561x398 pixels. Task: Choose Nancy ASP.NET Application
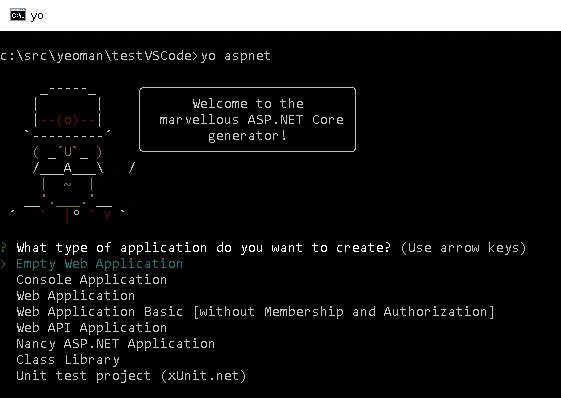coord(116,344)
